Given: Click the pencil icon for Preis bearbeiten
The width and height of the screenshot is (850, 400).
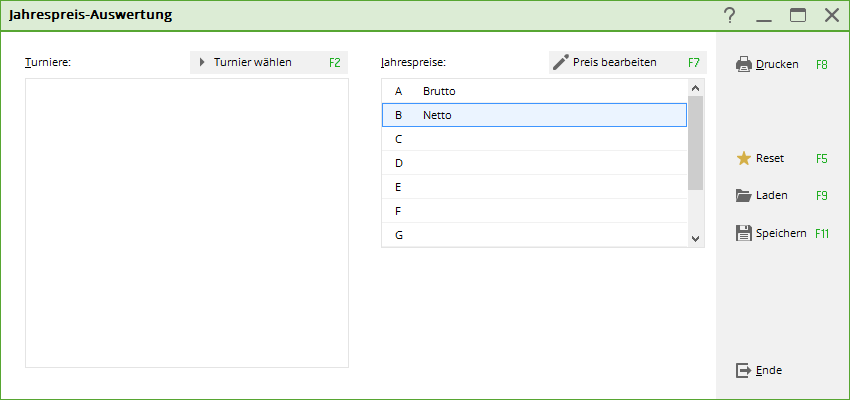Looking at the screenshot, I should coord(561,62).
